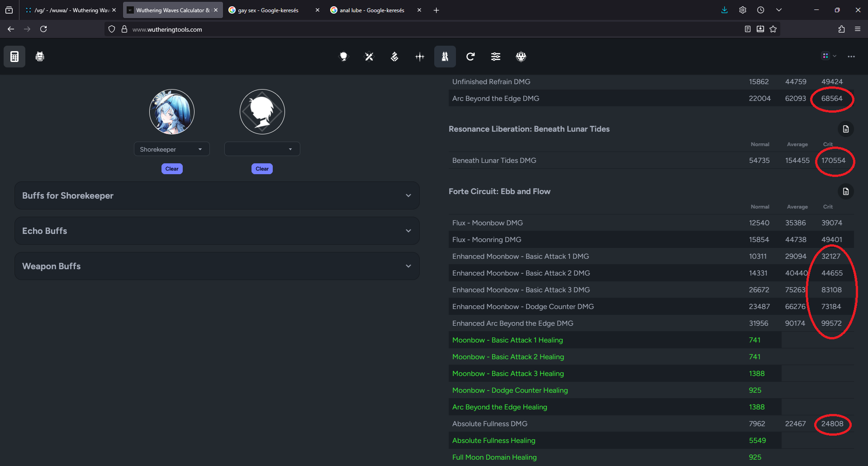Image resolution: width=868 pixels, height=466 pixels.
Task: Click the Full Moon Domain Healing row
Action: click(651, 457)
